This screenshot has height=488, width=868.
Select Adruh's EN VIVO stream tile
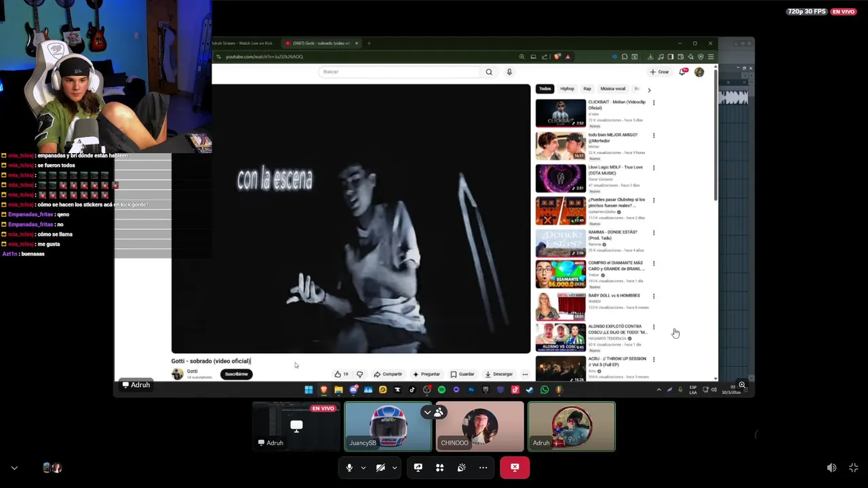point(296,426)
